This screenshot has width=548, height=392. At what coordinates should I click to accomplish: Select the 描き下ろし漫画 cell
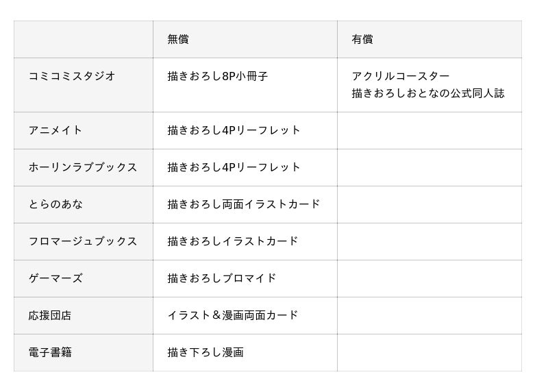tap(245, 352)
